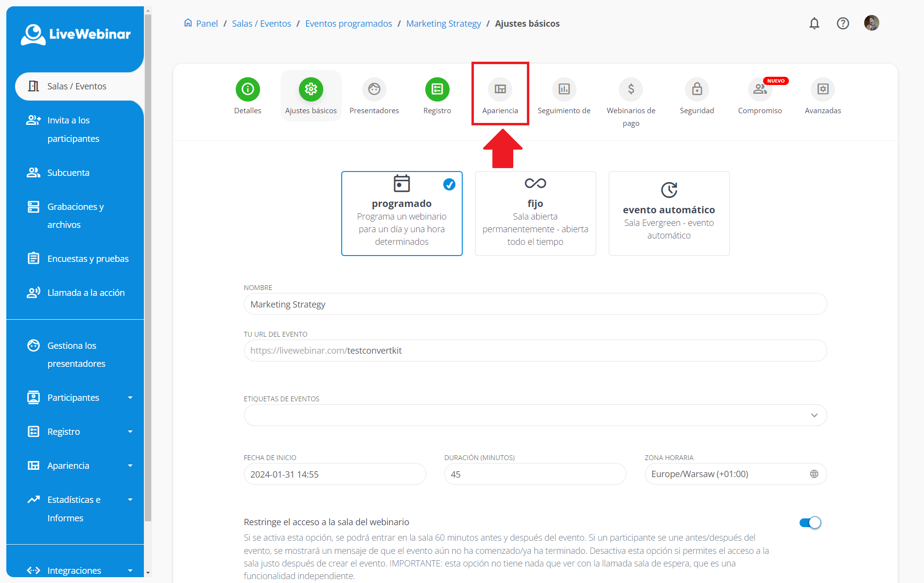This screenshot has width=924, height=583.
Task: Go to Eventos programados breadcrumb link
Action: coord(349,24)
